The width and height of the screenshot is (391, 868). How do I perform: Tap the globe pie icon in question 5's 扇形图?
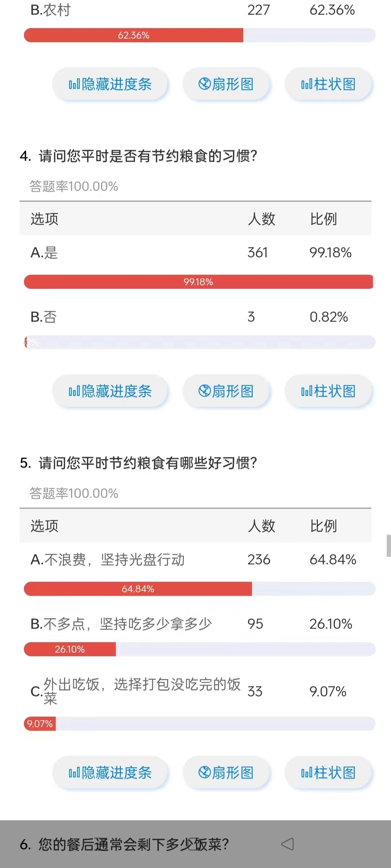205,772
